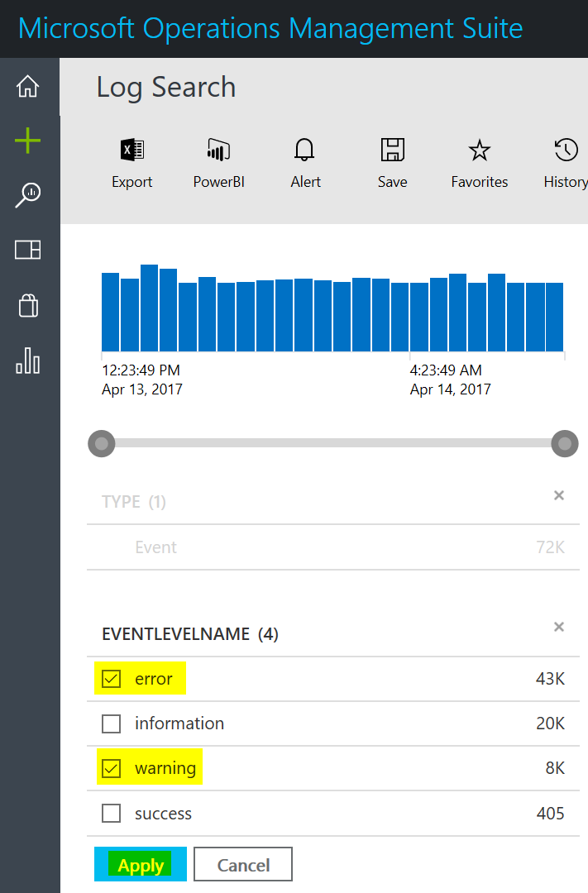Check the success checkbox
588x893 pixels.
(111, 814)
